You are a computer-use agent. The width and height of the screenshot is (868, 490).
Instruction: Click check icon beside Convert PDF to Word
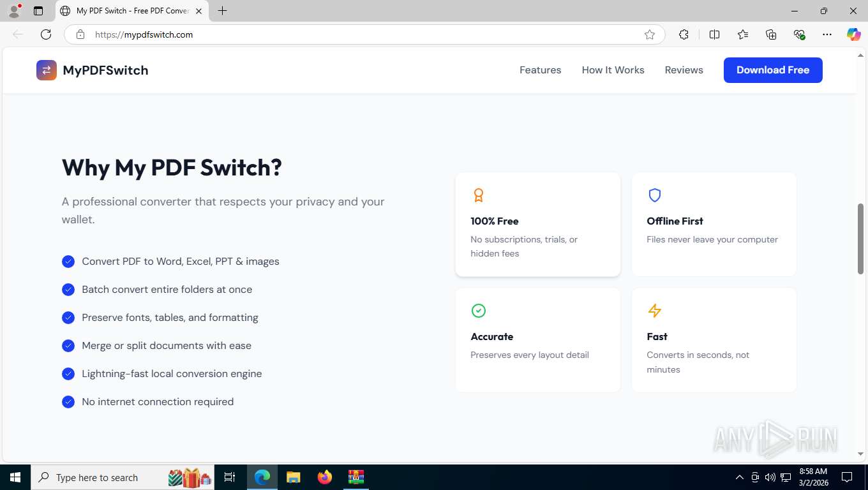point(68,262)
